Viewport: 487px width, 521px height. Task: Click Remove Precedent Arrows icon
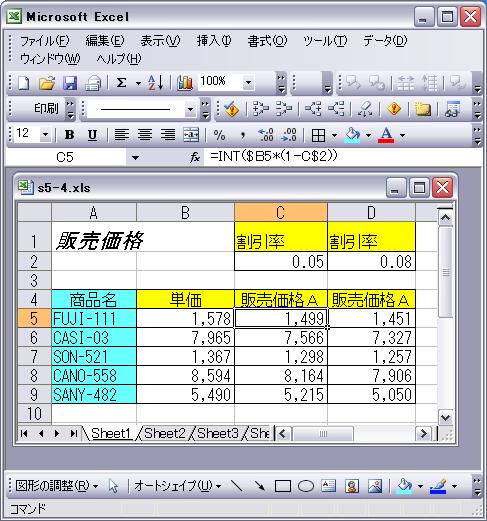point(284,109)
